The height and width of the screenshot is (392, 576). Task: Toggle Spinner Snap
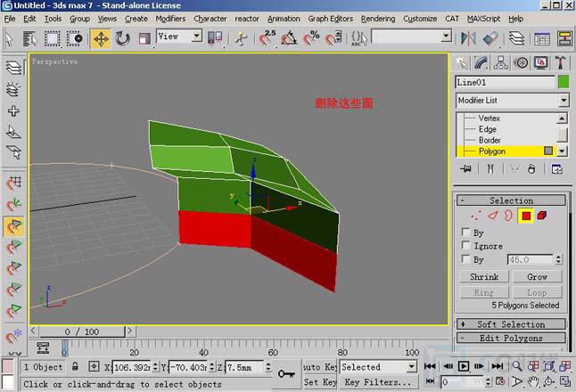coord(333,38)
